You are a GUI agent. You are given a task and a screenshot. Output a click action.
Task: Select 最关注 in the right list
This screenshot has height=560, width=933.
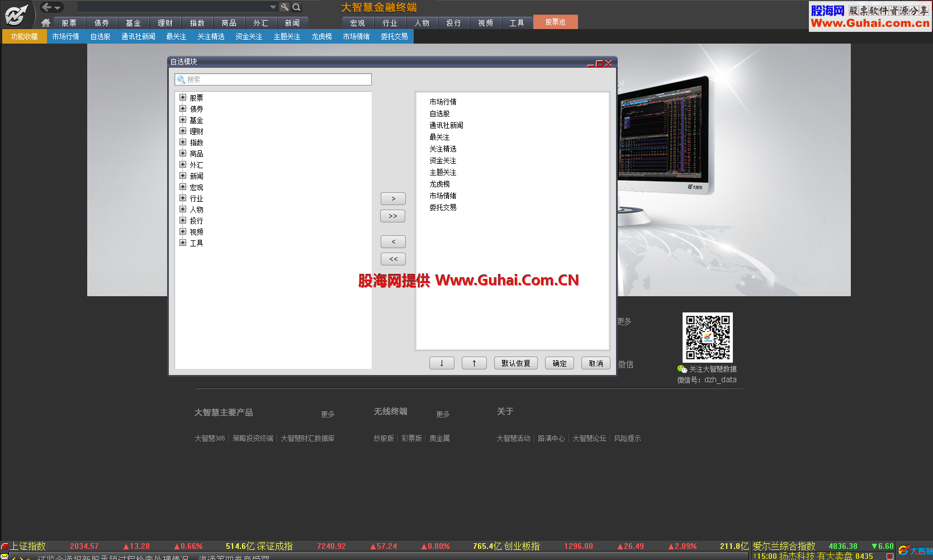point(439,137)
